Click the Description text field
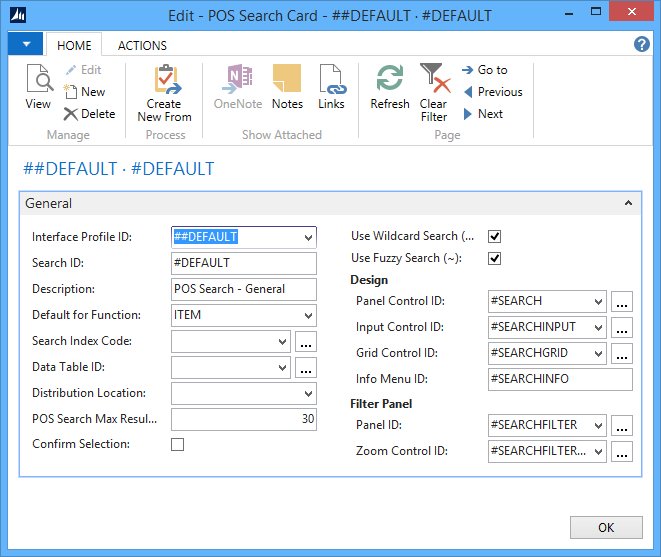 [x=243, y=289]
